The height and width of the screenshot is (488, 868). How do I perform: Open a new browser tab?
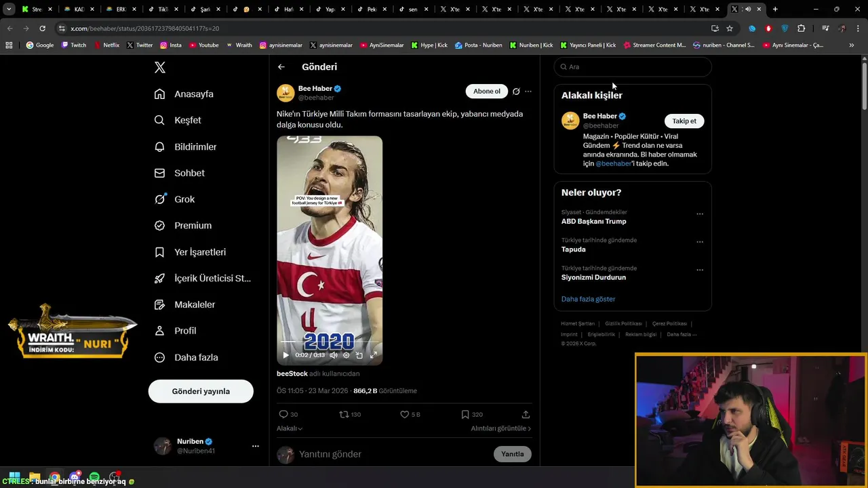(775, 9)
